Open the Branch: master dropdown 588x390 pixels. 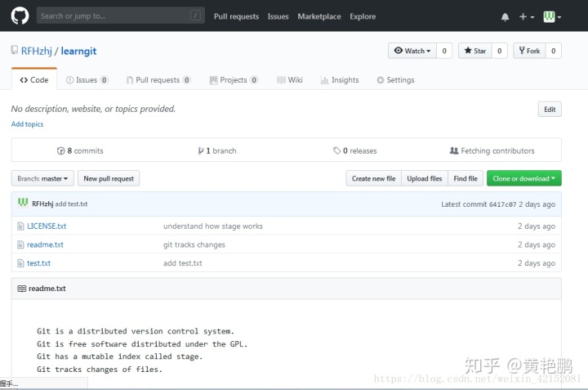pyautogui.click(x=42, y=178)
